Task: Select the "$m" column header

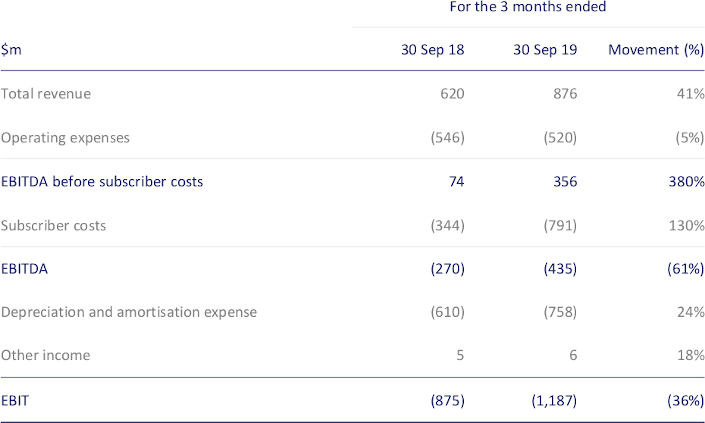Action: 12,50
